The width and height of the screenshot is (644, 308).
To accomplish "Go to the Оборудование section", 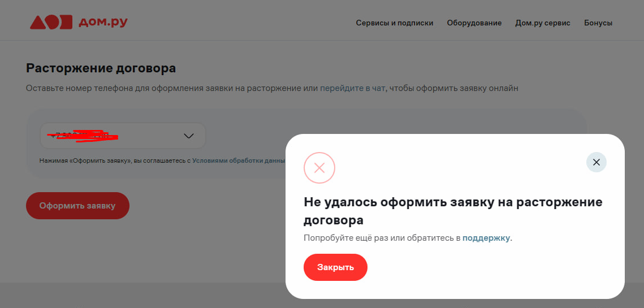I will [474, 23].
